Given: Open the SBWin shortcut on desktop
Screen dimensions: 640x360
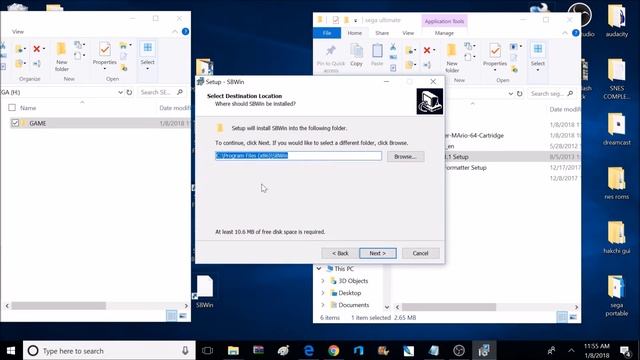Looking at the screenshot, I should [x=204, y=291].
